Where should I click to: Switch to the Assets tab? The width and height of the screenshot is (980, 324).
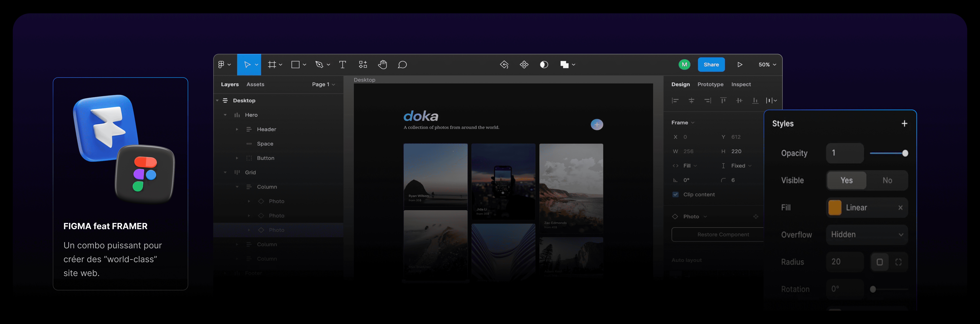[x=255, y=84]
